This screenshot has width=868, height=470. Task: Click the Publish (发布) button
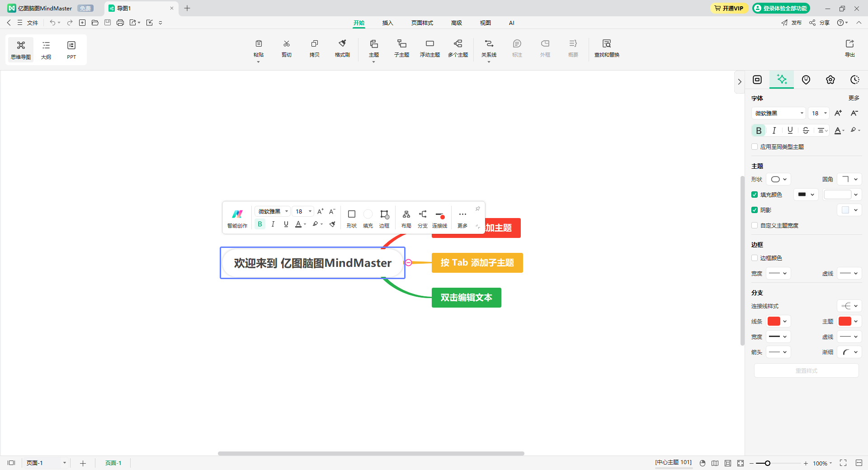[x=792, y=23]
